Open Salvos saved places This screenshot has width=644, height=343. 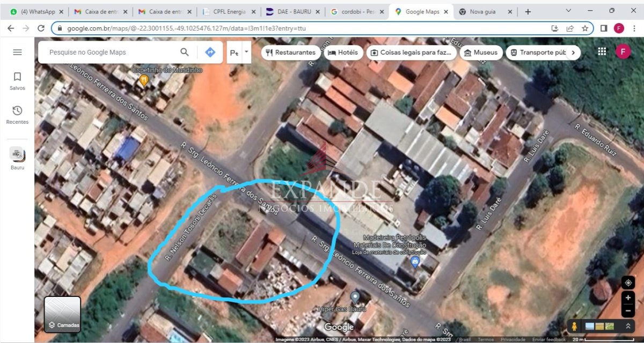pyautogui.click(x=17, y=81)
